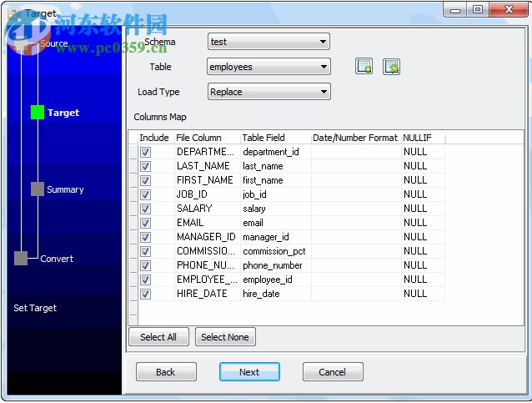The height and width of the screenshot is (403, 532).
Task: Uncheck Include for LAST_NAME row
Action: pyautogui.click(x=146, y=166)
